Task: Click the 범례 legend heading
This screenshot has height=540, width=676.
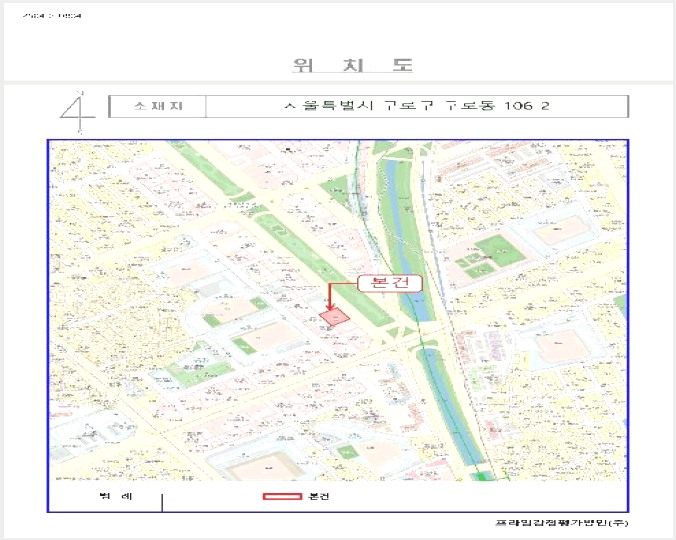Action: [x=116, y=496]
